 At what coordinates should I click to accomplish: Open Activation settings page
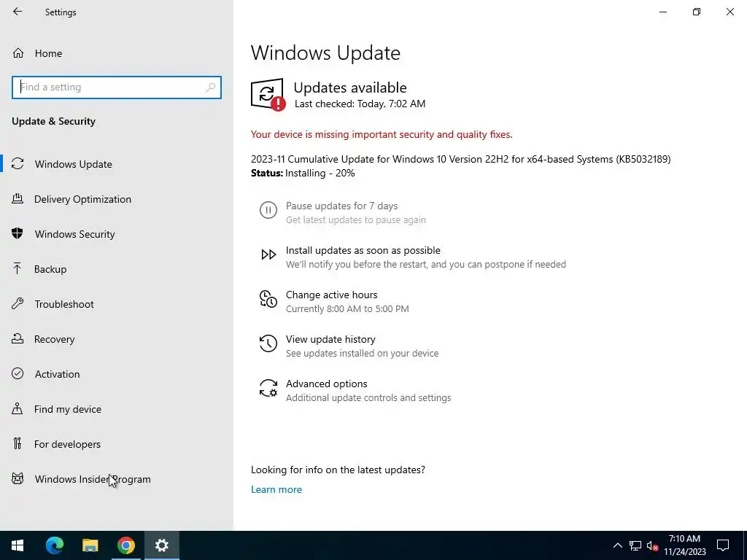57,374
